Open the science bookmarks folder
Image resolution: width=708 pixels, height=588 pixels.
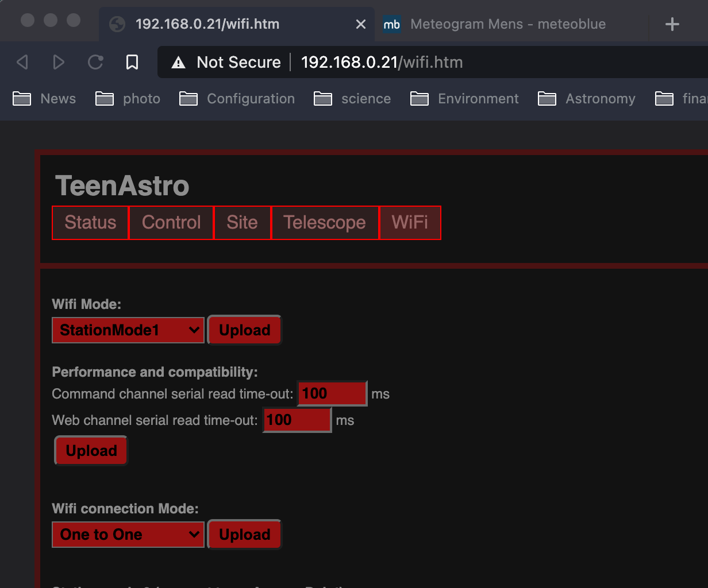352,99
